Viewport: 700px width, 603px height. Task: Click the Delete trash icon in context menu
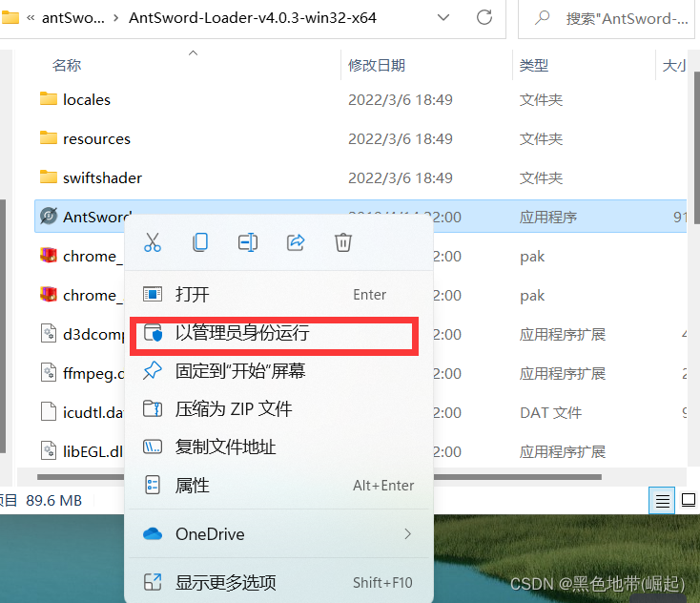tap(343, 242)
